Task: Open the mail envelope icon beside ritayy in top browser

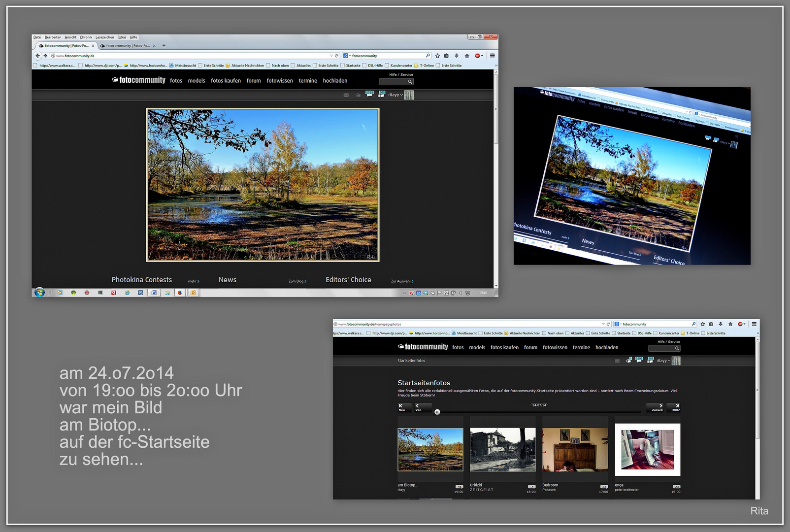Action: point(346,95)
